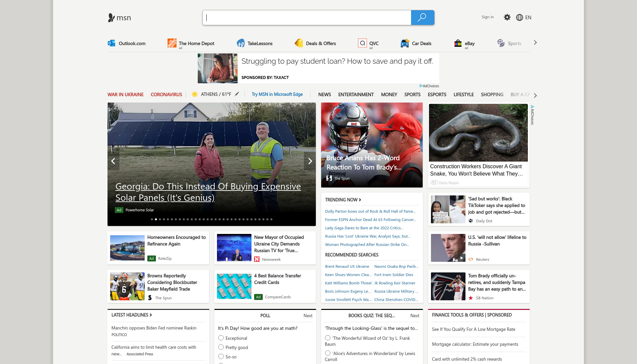Click The Spun icon on Browns story

150,298
